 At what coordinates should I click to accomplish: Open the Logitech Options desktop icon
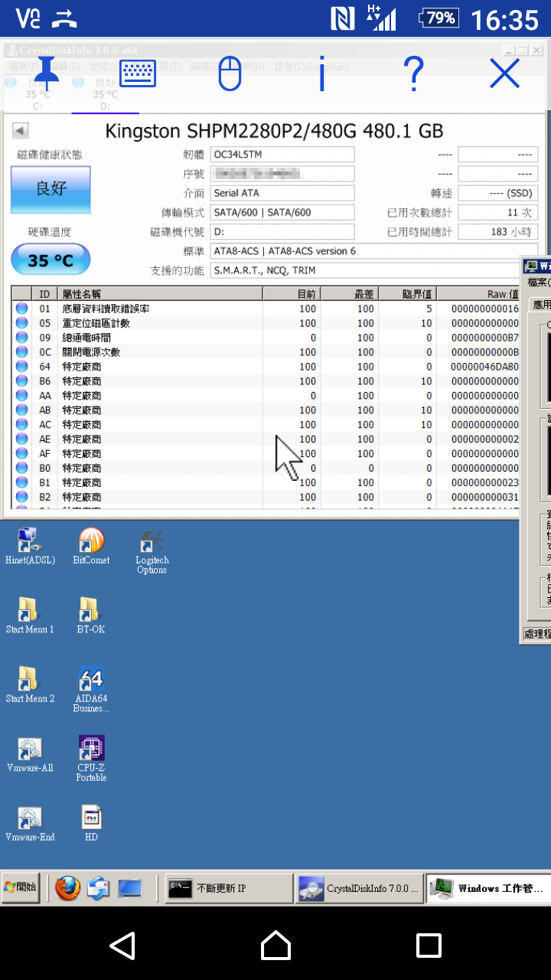coord(152,551)
